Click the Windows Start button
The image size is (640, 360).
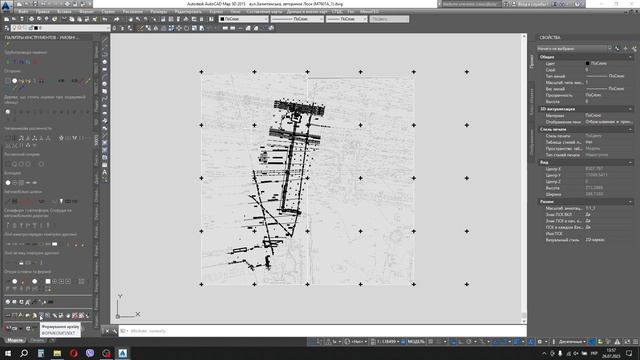point(8,353)
